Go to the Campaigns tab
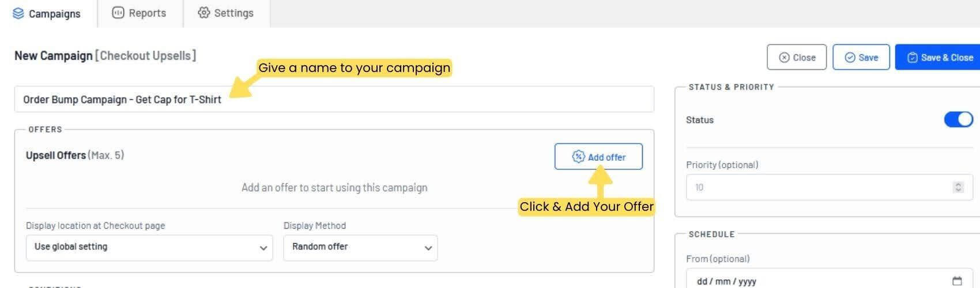 tap(47, 13)
